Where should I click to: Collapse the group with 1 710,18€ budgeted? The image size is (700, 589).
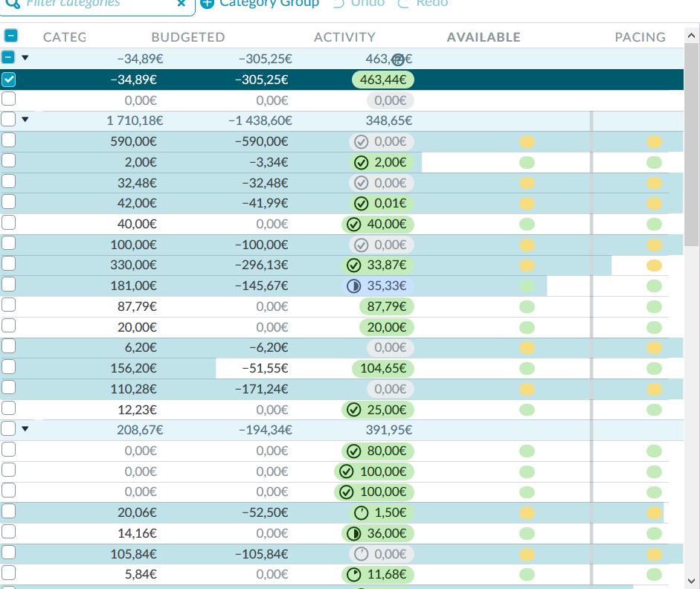[x=25, y=120]
